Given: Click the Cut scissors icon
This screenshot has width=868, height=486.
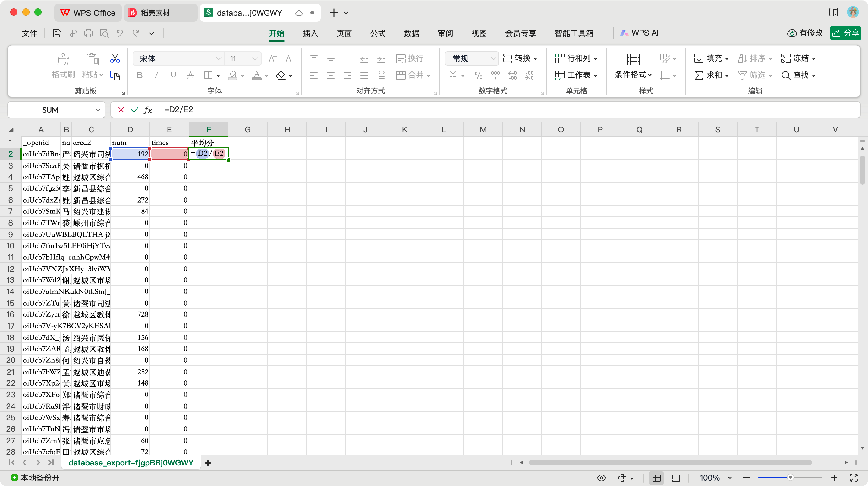Looking at the screenshot, I should click(x=115, y=59).
